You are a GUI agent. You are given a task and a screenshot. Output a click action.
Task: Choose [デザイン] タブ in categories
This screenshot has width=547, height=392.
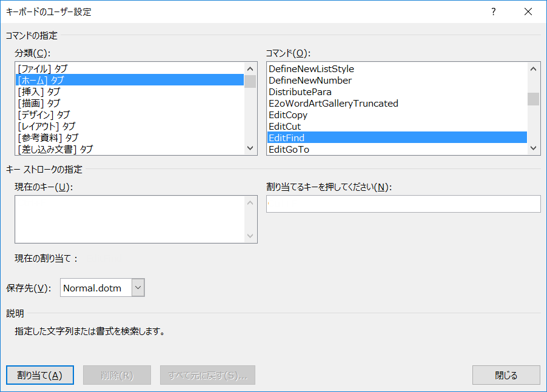pyautogui.click(x=44, y=115)
